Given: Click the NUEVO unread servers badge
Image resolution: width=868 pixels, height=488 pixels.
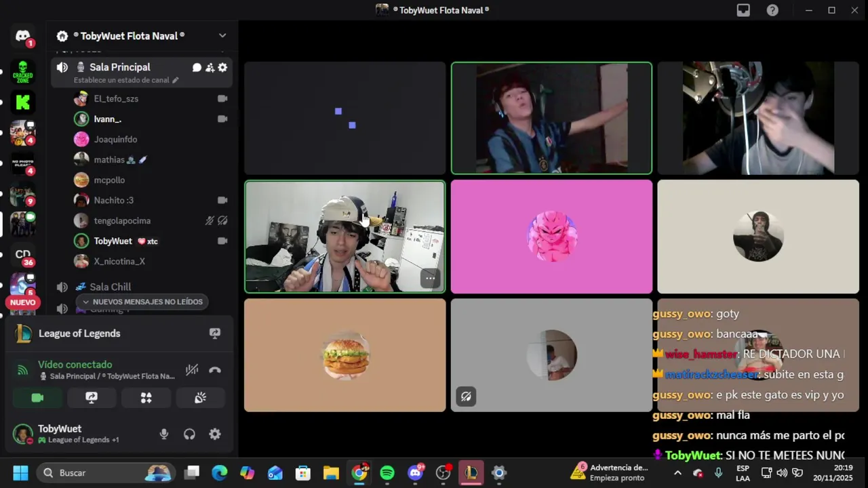Looking at the screenshot, I should click(22, 302).
